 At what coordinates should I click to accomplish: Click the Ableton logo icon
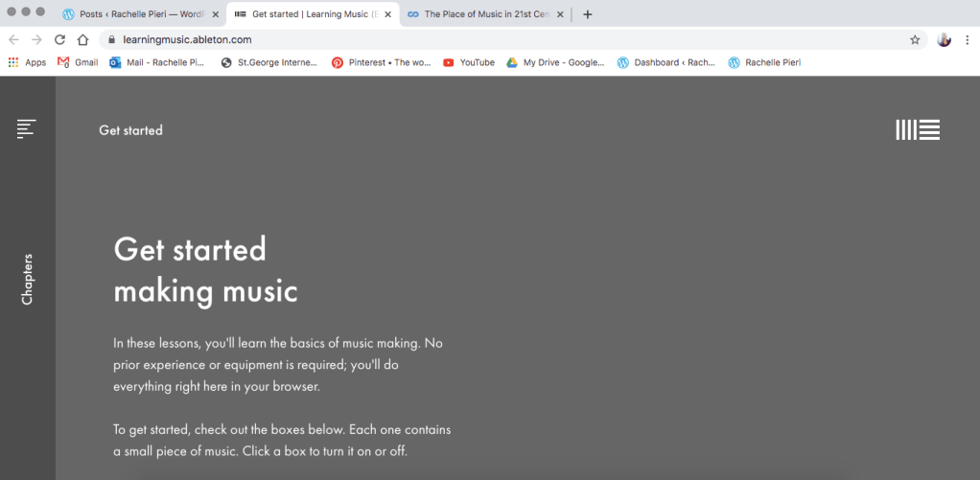[917, 130]
